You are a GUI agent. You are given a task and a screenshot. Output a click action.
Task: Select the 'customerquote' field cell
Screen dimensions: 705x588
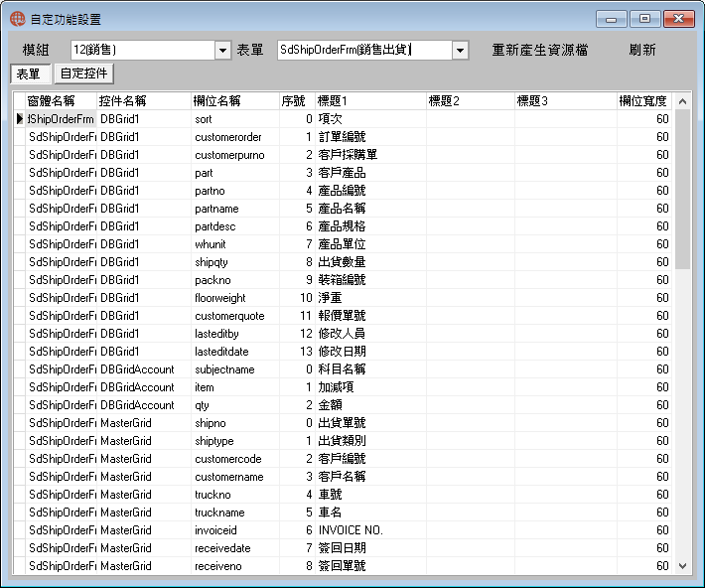click(x=235, y=316)
